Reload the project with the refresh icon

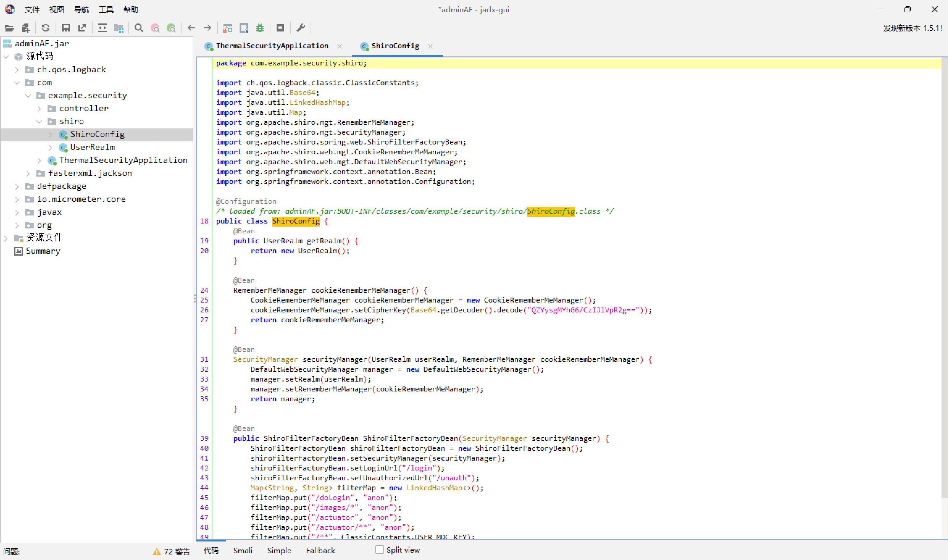pos(46,28)
